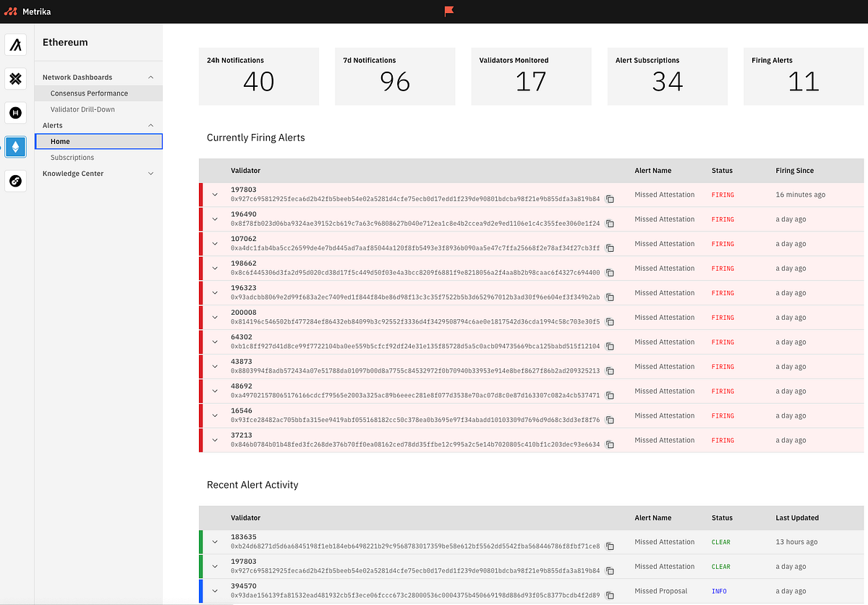The height and width of the screenshot is (605, 868).
Task: Copy address of validator 197803 firing alert
Action: tap(610, 199)
